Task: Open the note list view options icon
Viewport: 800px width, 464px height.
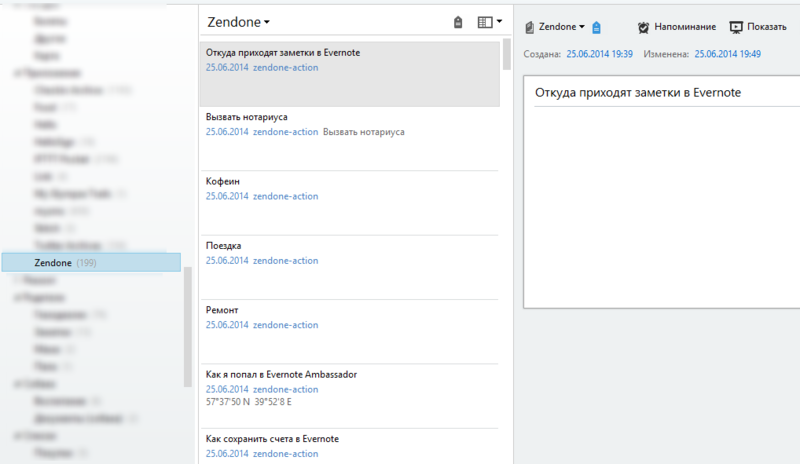Action: [489, 22]
